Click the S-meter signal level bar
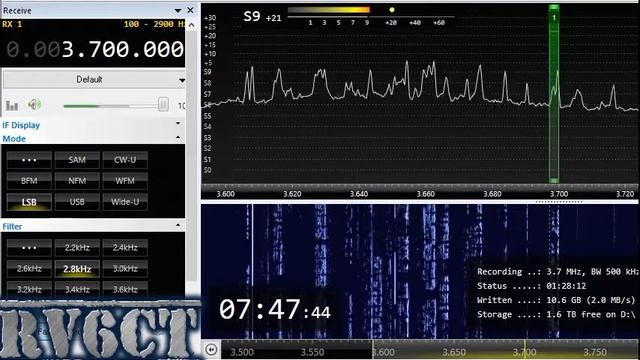 pyautogui.click(x=329, y=10)
